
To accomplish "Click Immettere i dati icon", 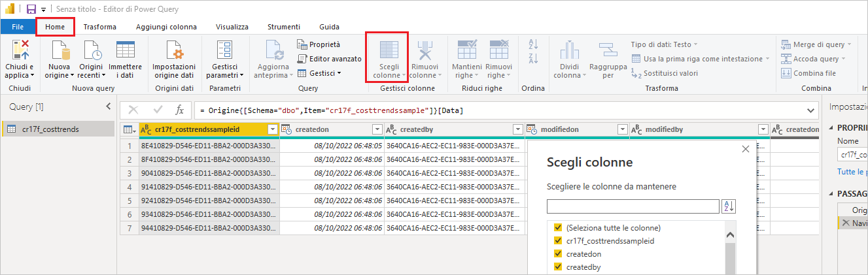I will tap(125, 50).
